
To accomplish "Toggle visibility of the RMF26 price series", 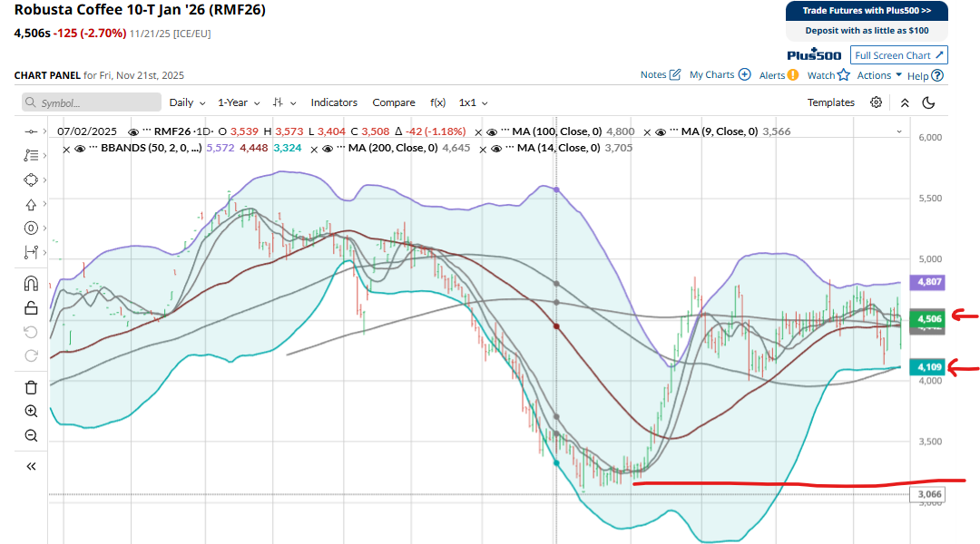I will (x=134, y=131).
